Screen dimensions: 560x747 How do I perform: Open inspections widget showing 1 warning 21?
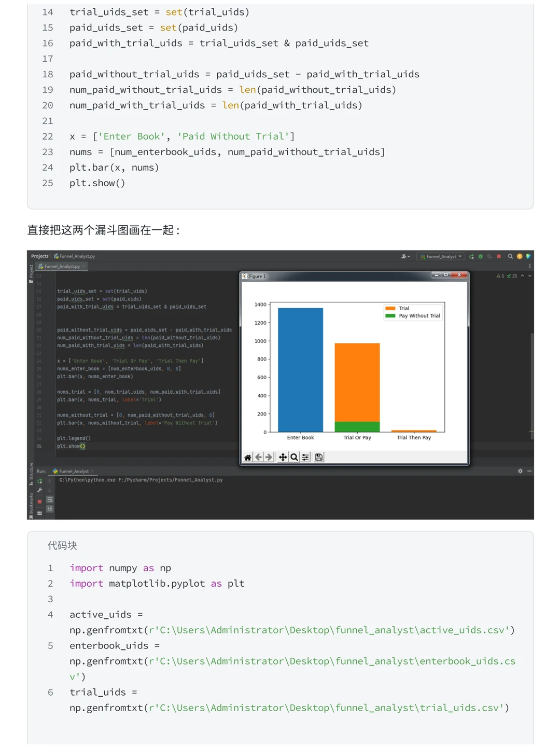(507, 276)
